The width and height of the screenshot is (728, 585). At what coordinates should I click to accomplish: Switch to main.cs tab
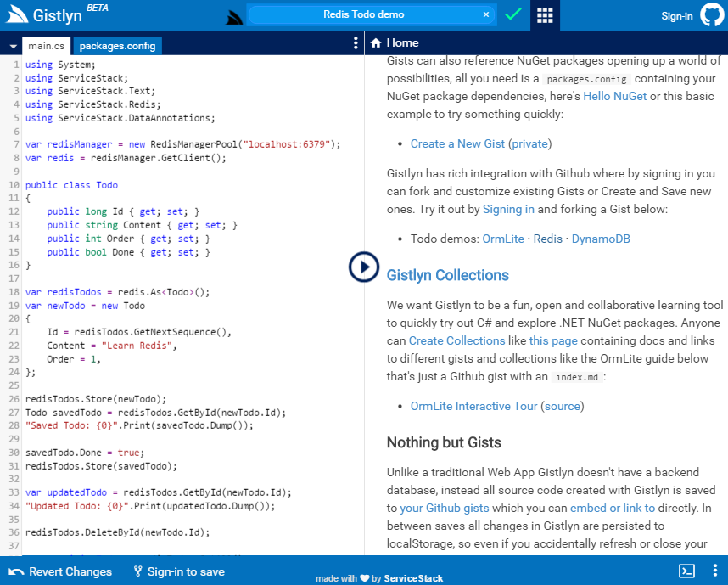pos(47,46)
